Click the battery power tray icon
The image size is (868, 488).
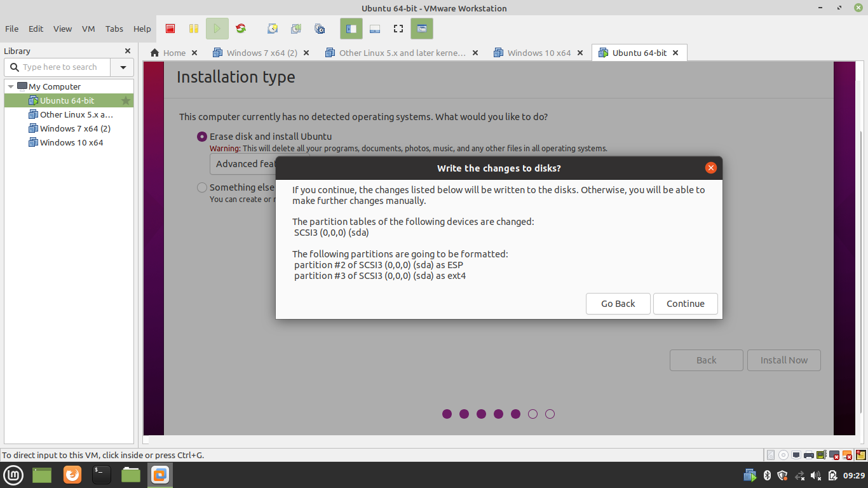[x=833, y=475]
